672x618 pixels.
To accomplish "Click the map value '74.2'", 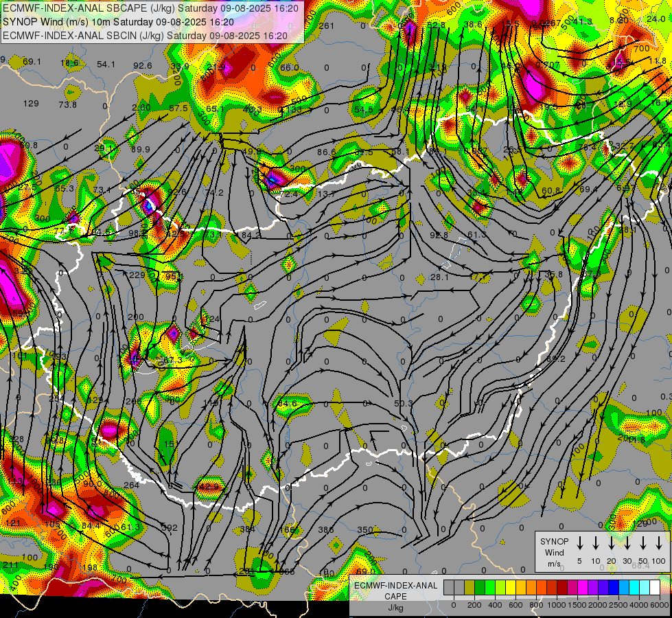I will click(214, 192).
